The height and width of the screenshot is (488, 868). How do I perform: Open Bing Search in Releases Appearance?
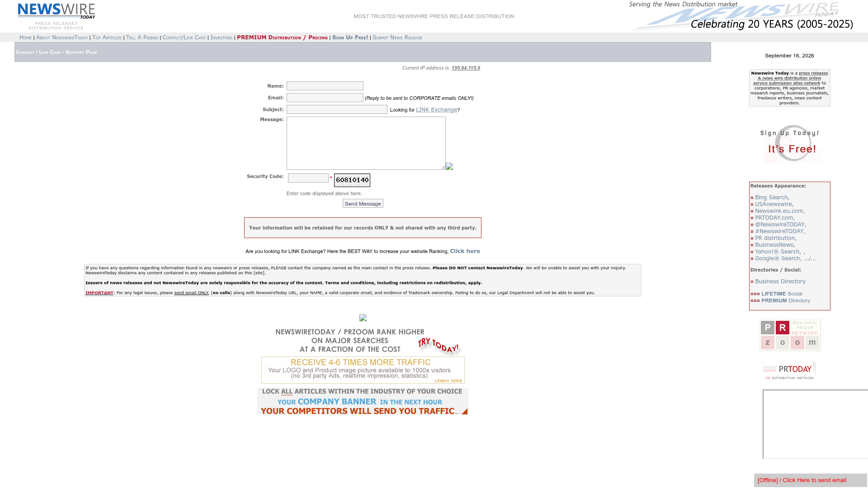coord(771,197)
